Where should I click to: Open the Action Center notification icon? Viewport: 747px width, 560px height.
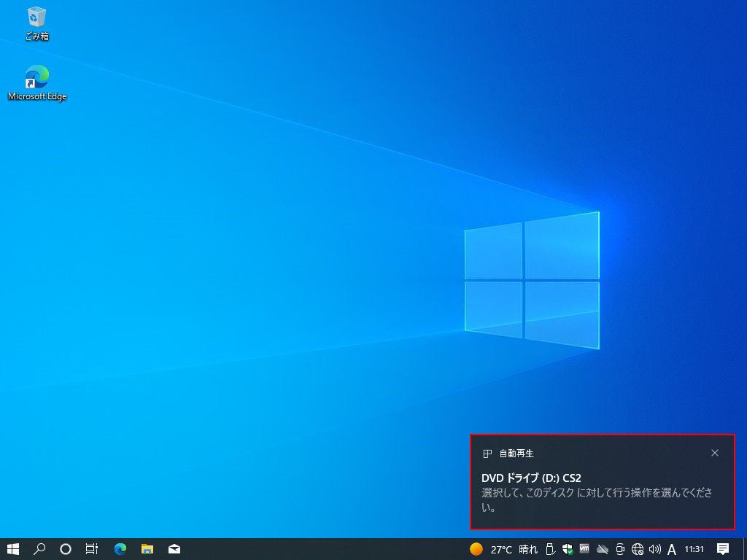point(723,549)
